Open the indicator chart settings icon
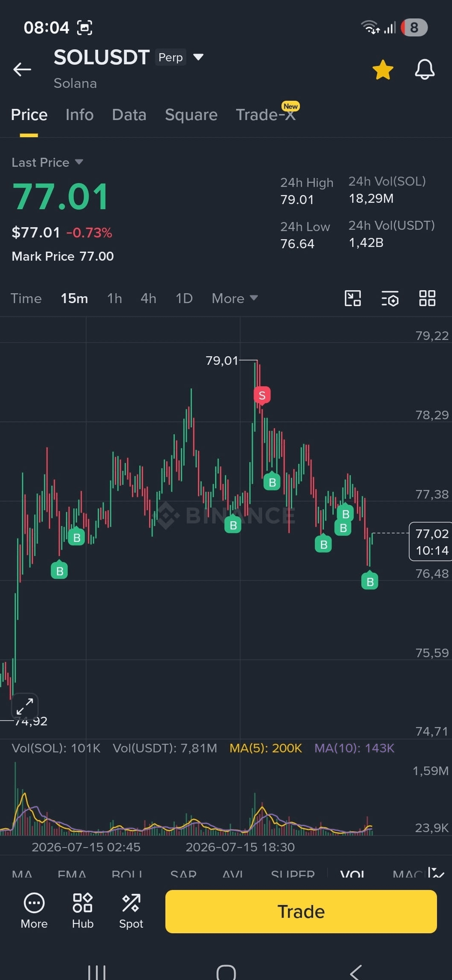452x980 pixels. coord(436,872)
